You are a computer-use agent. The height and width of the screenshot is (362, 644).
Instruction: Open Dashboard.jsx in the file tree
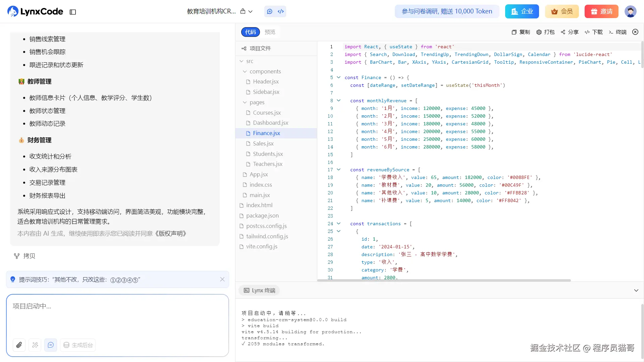pyautogui.click(x=270, y=123)
